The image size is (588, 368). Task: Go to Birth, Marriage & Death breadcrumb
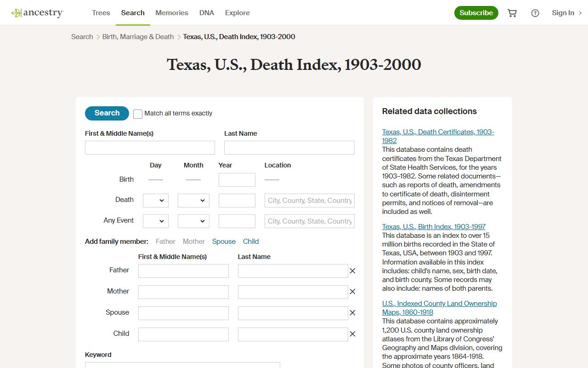tap(138, 37)
